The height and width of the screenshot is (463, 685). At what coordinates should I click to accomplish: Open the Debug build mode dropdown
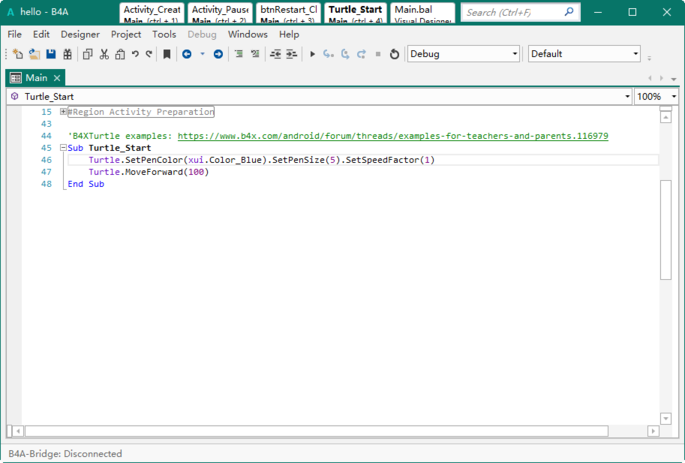pos(464,54)
